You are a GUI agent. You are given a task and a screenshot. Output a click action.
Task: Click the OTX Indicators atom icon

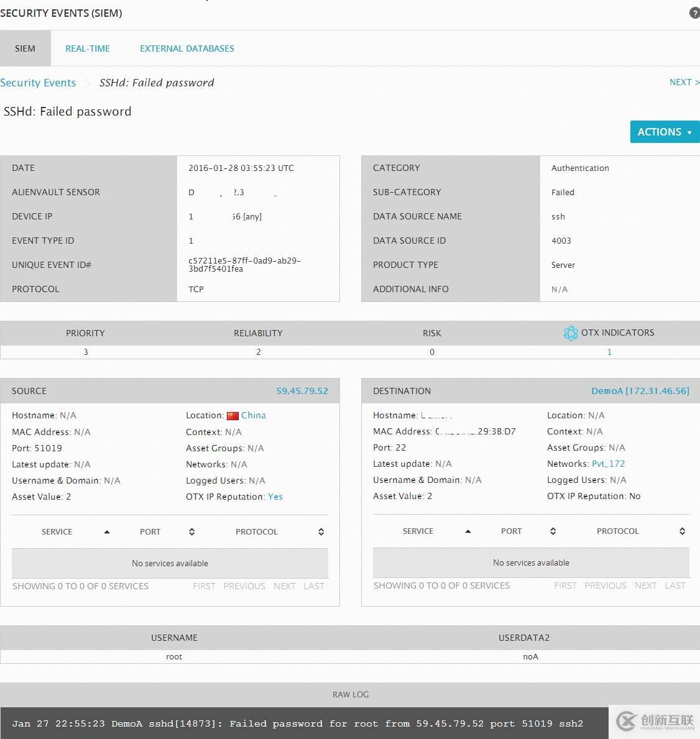(x=570, y=333)
